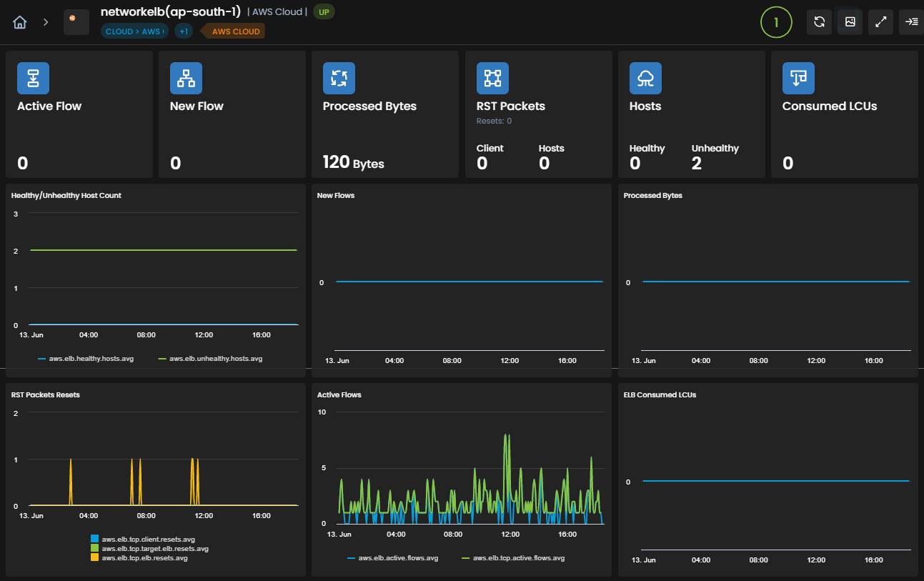Click the RST Packets widget icon
The width and height of the screenshot is (924, 581).
492,79
